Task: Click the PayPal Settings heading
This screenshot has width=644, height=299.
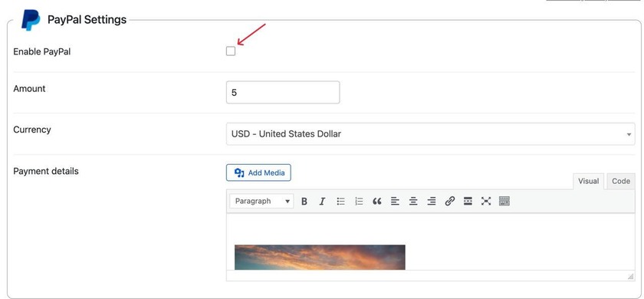Action: pyautogui.click(x=87, y=19)
